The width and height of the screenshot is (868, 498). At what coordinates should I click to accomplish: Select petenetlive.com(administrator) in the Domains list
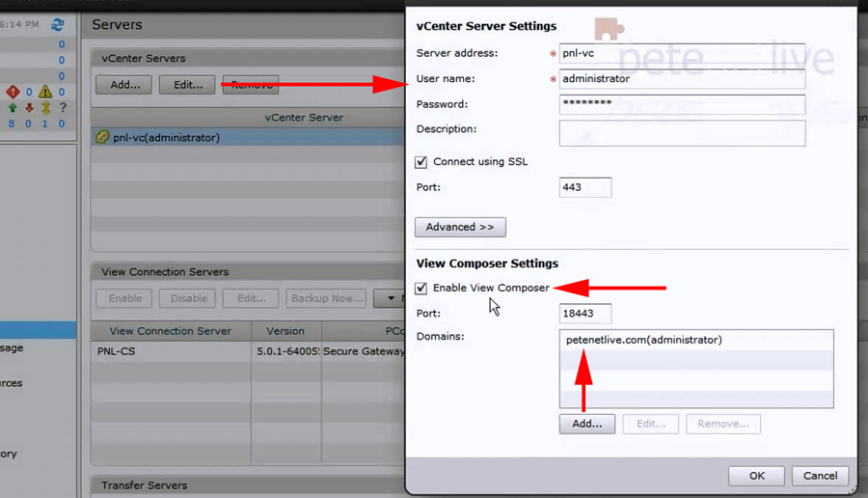coord(696,340)
